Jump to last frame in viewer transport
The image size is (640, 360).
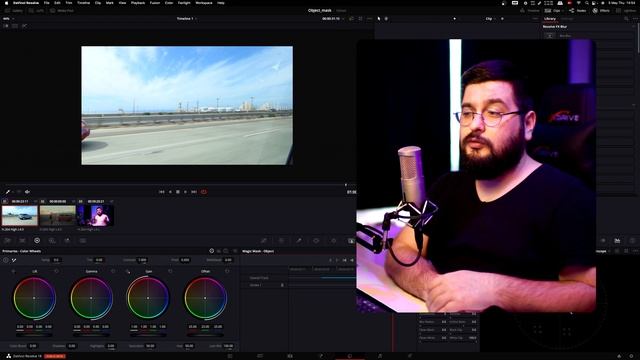pyautogui.click(x=194, y=192)
